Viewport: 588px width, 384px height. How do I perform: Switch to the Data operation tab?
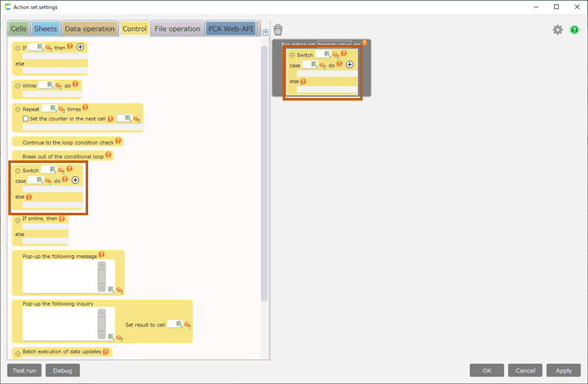(89, 28)
